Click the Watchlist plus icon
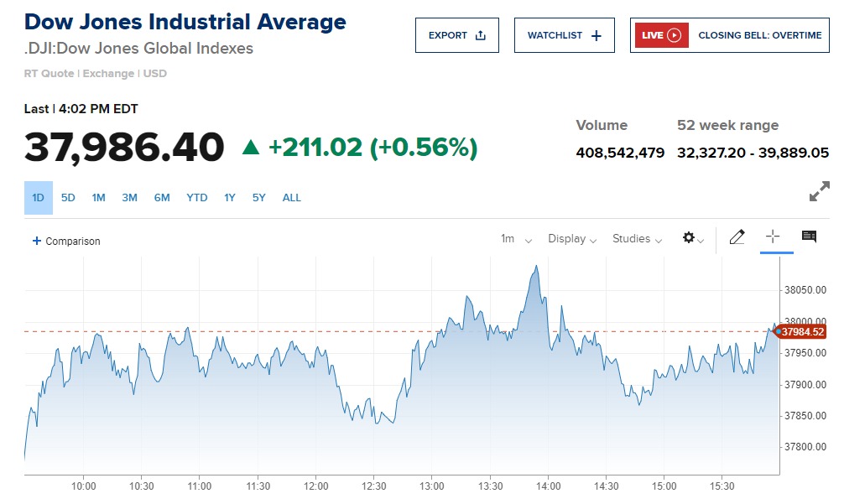Screen dimensions: 844x504 coord(597,35)
